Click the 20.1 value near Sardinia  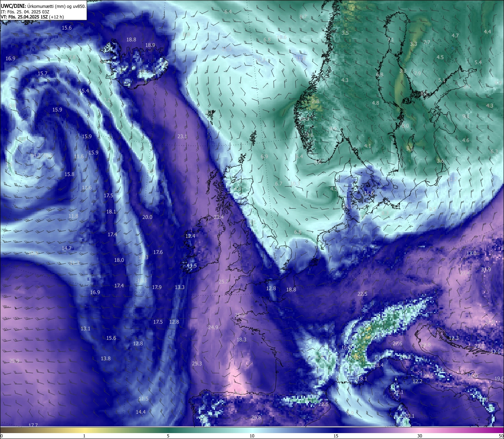(x=409, y=416)
